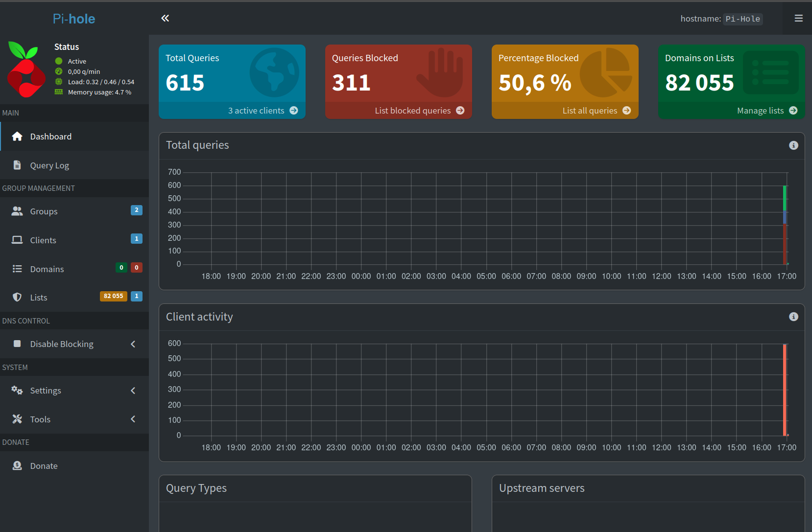Viewport: 812px width, 532px height.
Task: Click the orange 82 055 Lists badge
Action: click(114, 296)
